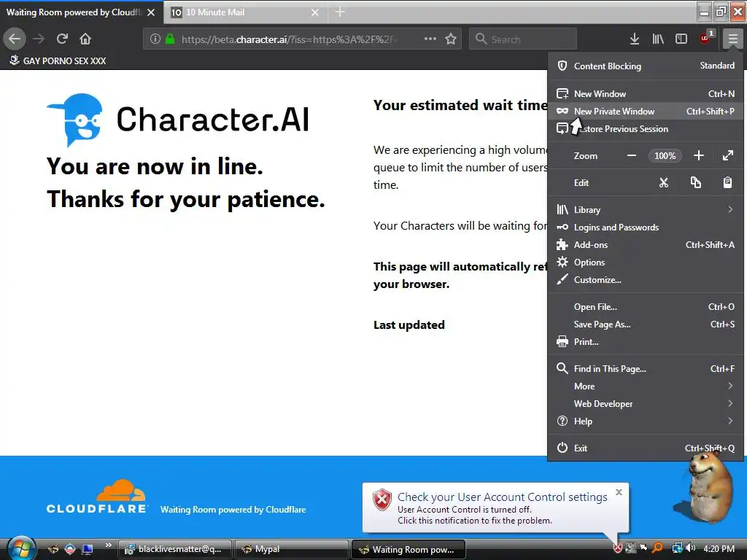Choose New Private Window

pos(646,112)
